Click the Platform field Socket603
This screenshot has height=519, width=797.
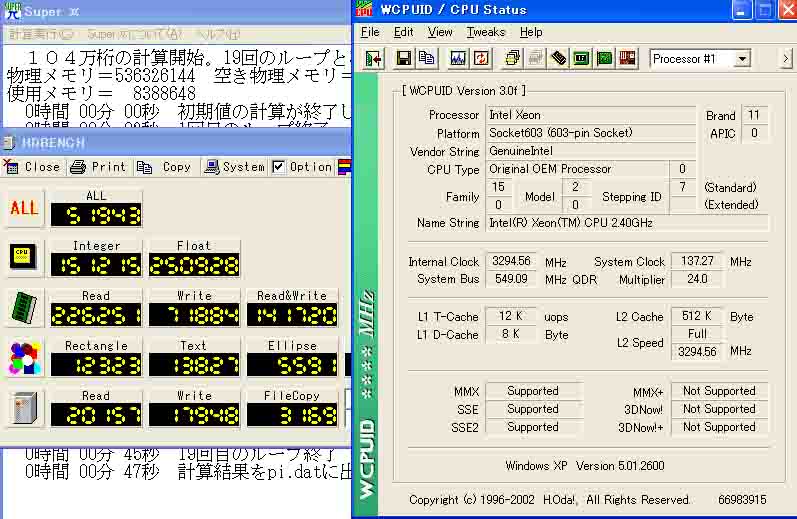coord(591,133)
